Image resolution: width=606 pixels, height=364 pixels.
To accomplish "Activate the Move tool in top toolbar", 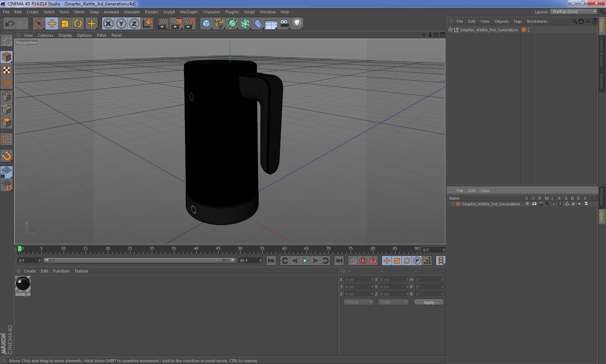I will tap(52, 24).
